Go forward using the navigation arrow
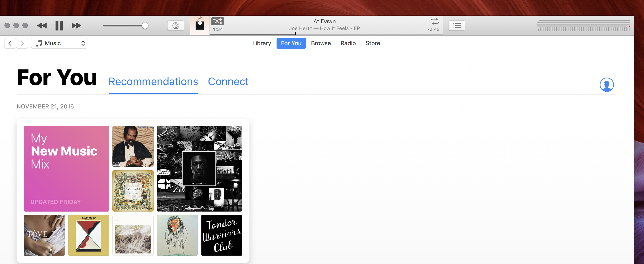Screen dimensions: 644x264 [x=22, y=43]
